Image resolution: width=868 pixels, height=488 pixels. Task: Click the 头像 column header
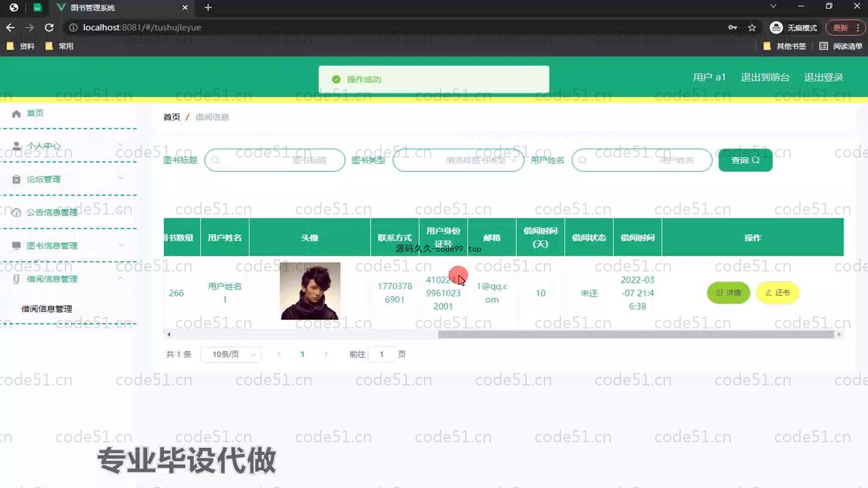point(310,238)
